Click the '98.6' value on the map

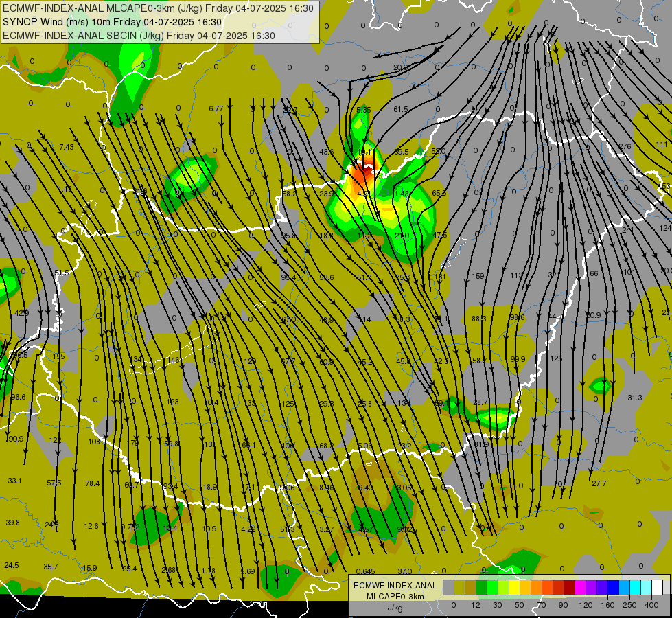(x=518, y=317)
